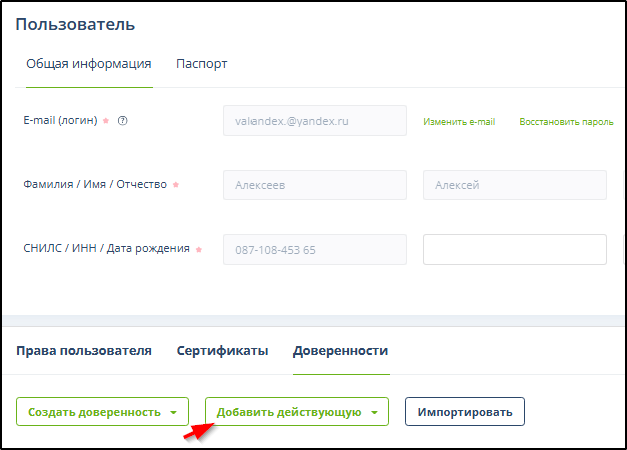Expand the Добавить действующую dropdown arrow

point(374,412)
